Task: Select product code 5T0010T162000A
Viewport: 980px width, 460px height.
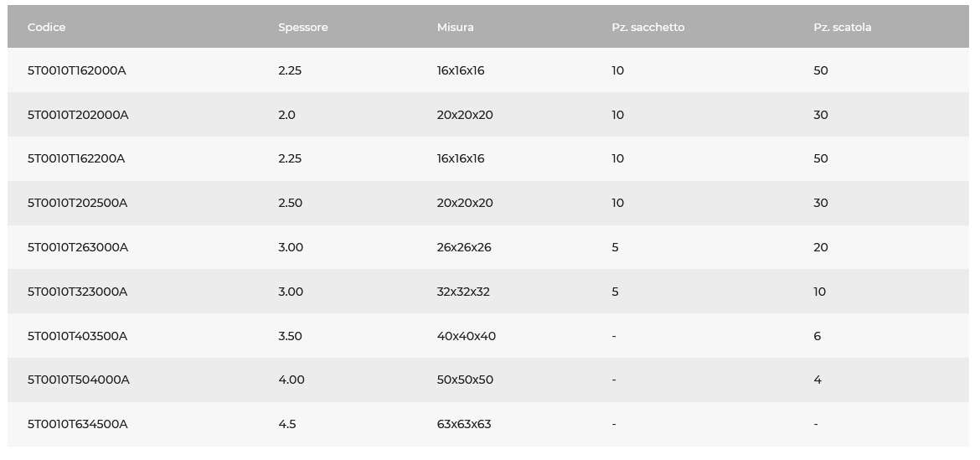Action: (77, 70)
